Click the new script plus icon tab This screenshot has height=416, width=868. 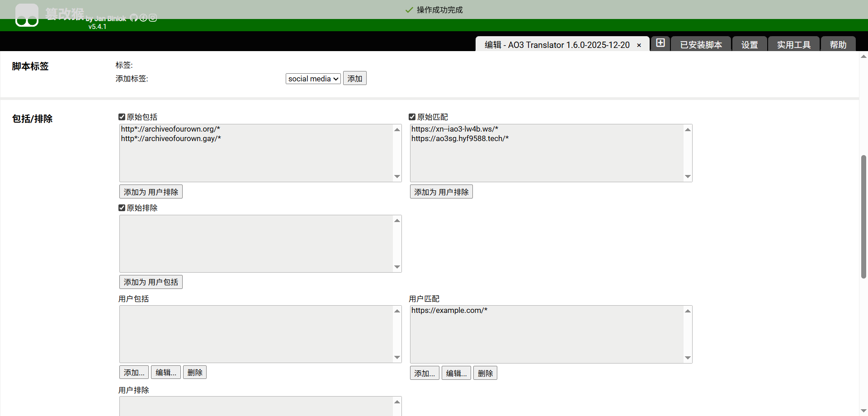pos(660,43)
